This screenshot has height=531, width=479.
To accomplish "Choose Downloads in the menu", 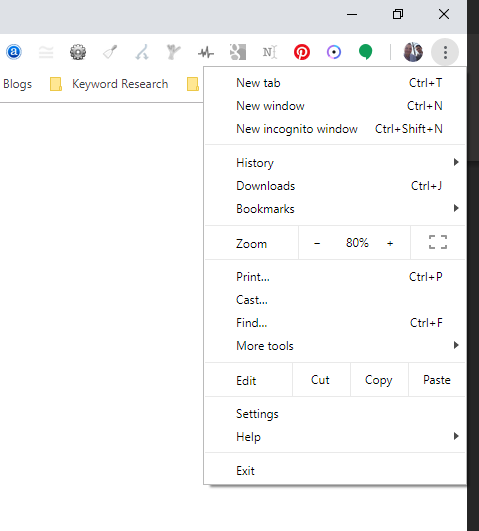I will (335, 186).
